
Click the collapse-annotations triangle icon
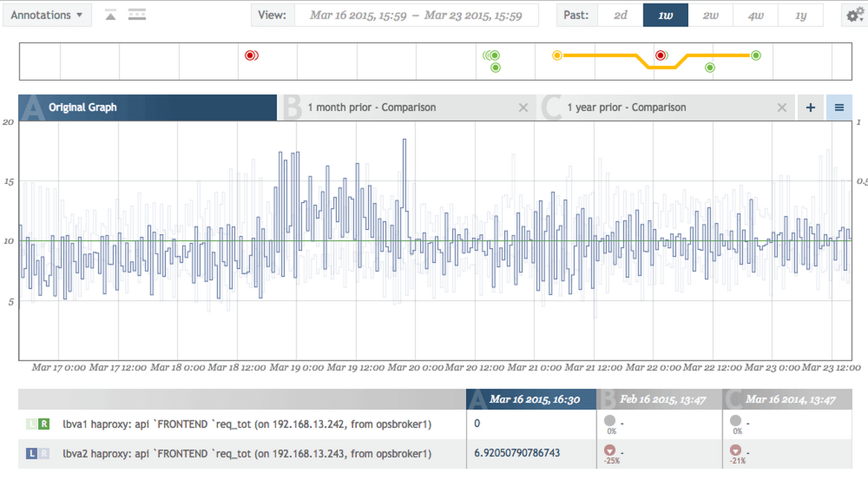(x=109, y=14)
